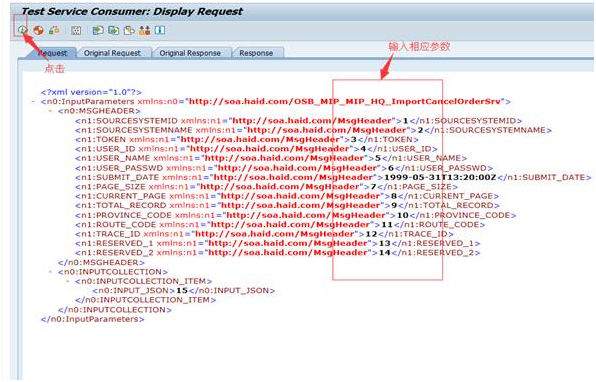
Task: Click the closing </n0:MSGHEADER> tag
Action: point(101,262)
